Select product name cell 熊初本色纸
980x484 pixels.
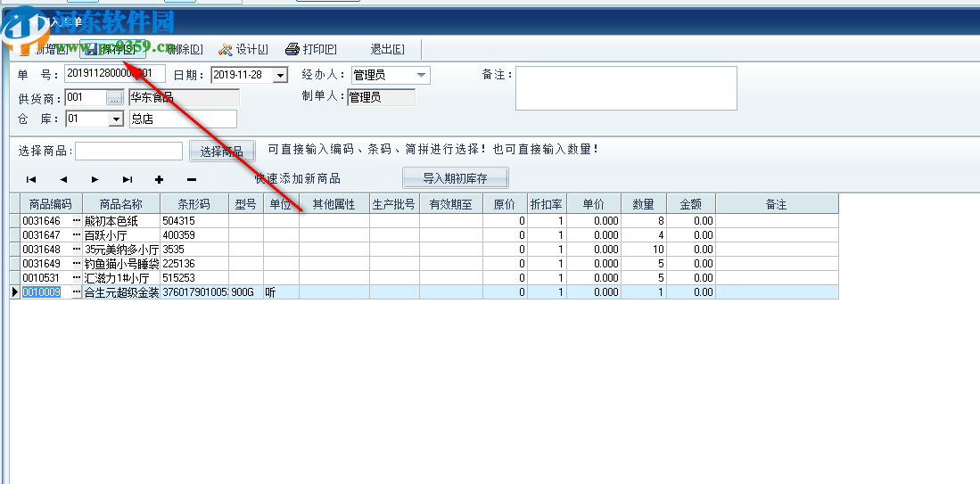click(x=121, y=220)
